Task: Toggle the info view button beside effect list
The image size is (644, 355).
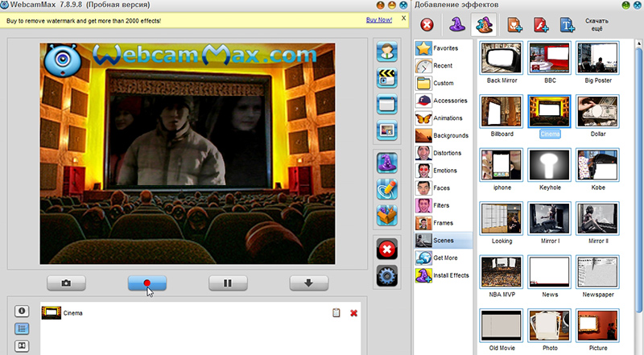Action: (22, 311)
